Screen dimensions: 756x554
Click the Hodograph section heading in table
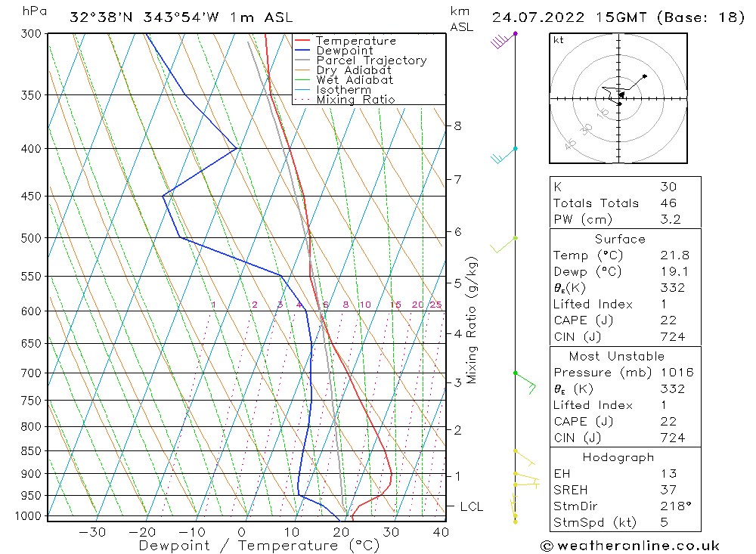pyautogui.click(x=618, y=457)
